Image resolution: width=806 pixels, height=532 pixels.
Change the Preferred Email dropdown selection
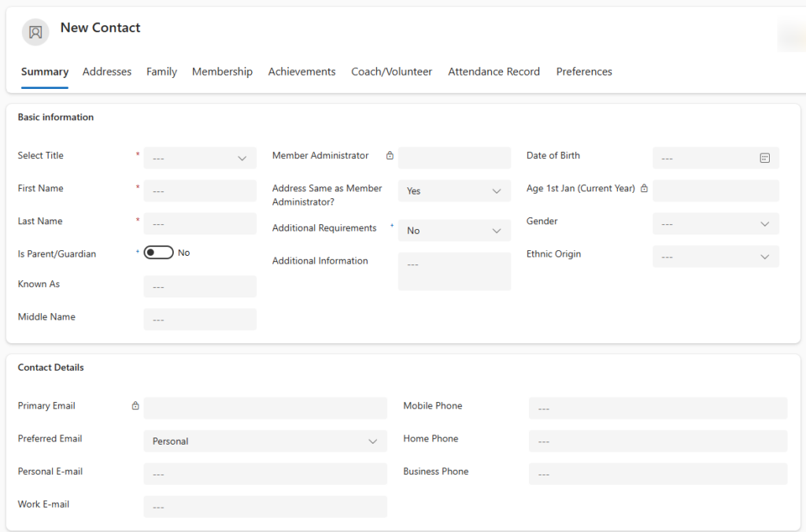point(264,441)
